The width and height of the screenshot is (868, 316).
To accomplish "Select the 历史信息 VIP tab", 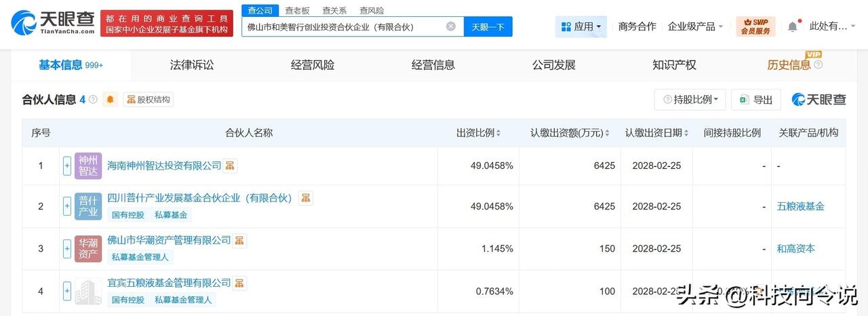I will point(795,65).
